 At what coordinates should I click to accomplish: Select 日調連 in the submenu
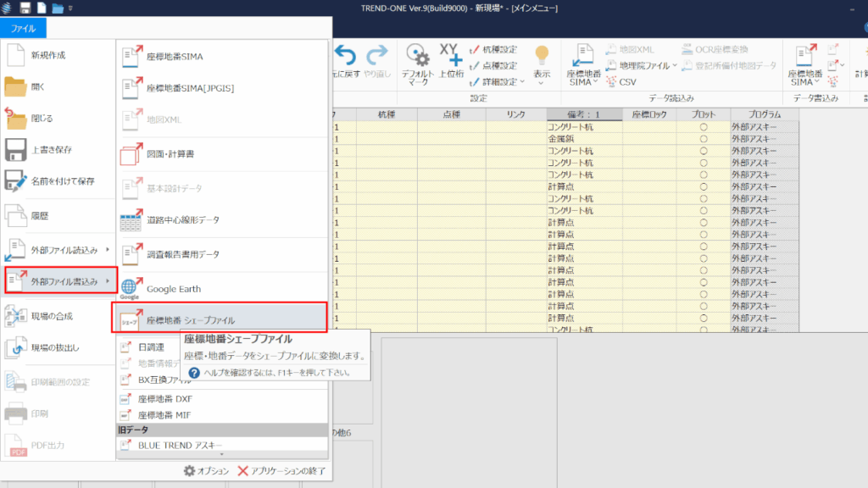[149, 347]
